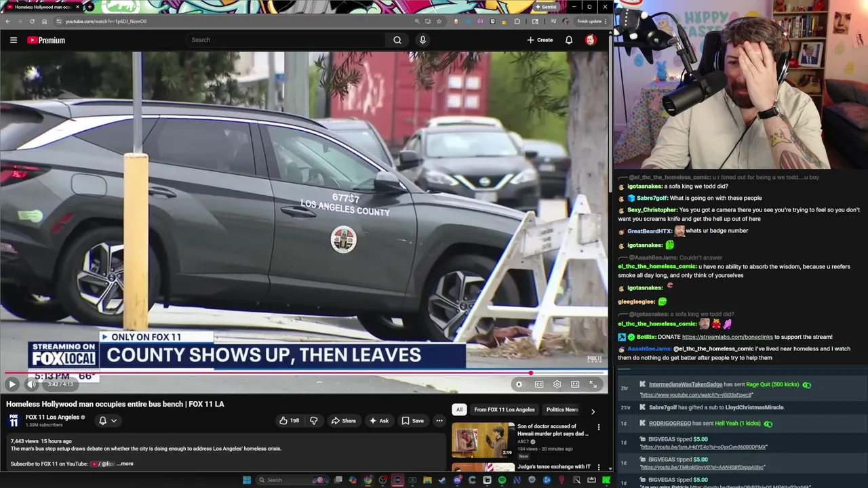Open first BIGVEGAS tip youtube link
The height and width of the screenshot is (488, 868).
[x=703, y=447]
